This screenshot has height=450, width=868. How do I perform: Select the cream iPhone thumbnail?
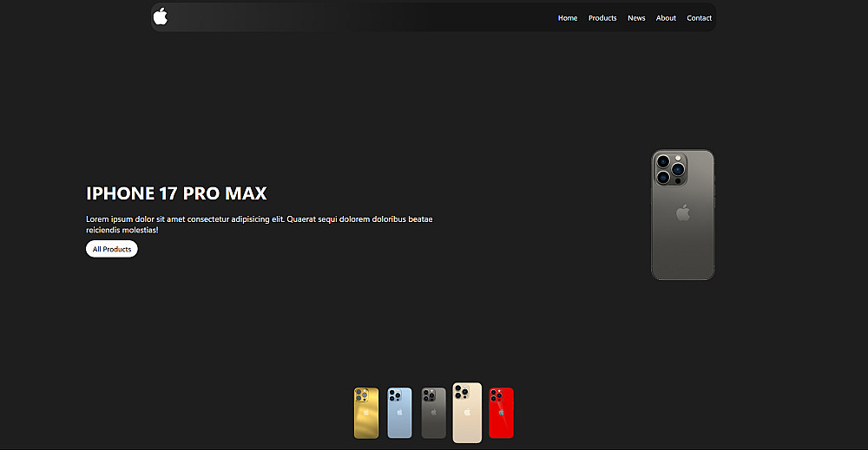click(x=467, y=413)
